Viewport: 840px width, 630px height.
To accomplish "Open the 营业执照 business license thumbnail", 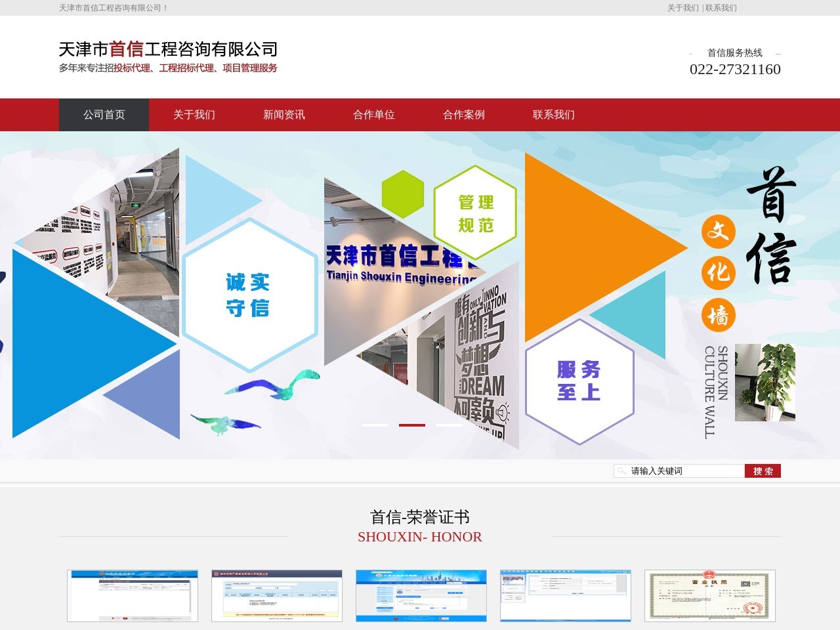I will (x=709, y=595).
